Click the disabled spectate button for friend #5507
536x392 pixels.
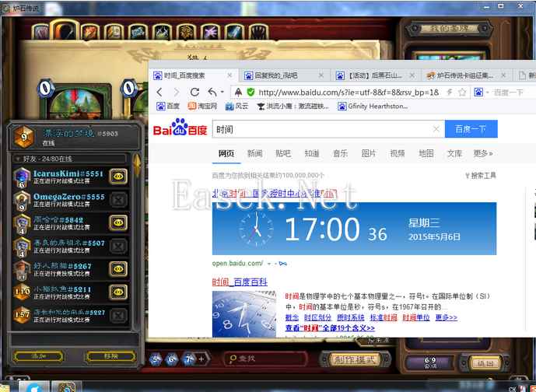click(118, 246)
